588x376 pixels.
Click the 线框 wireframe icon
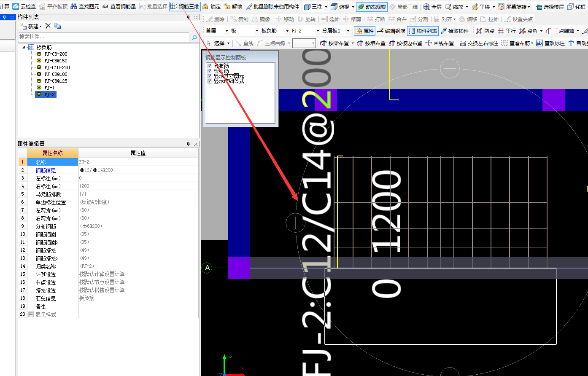click(571, 6)
